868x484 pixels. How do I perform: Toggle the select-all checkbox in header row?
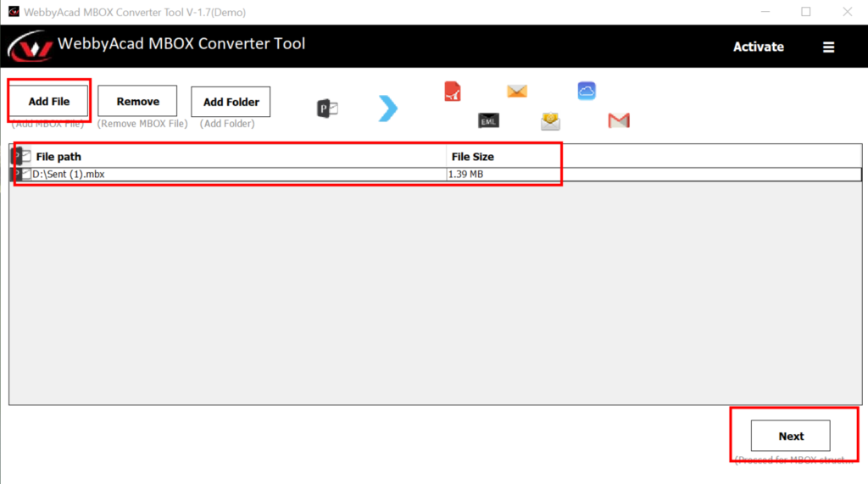click(x=25, y=156)
